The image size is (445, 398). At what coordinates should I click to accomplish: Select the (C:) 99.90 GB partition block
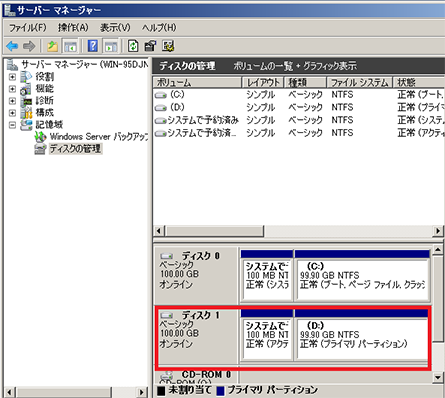[362, 275]
